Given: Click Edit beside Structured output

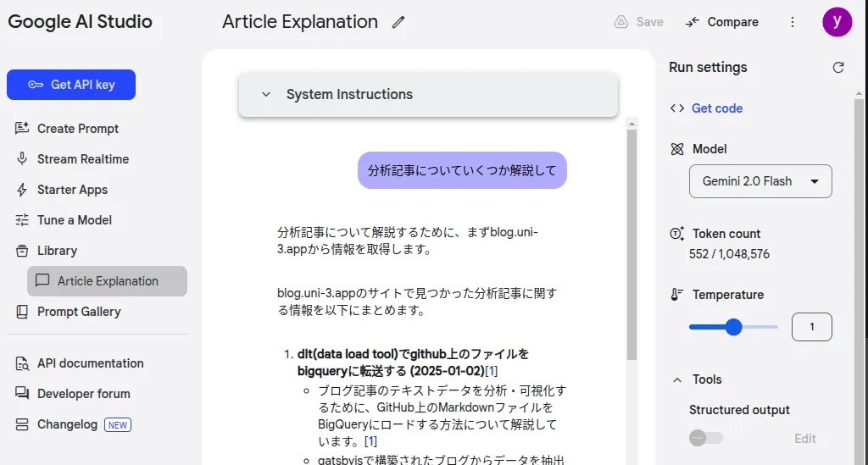Looking at the screenshot, I should pyautogui.click(x=805, y=439).
